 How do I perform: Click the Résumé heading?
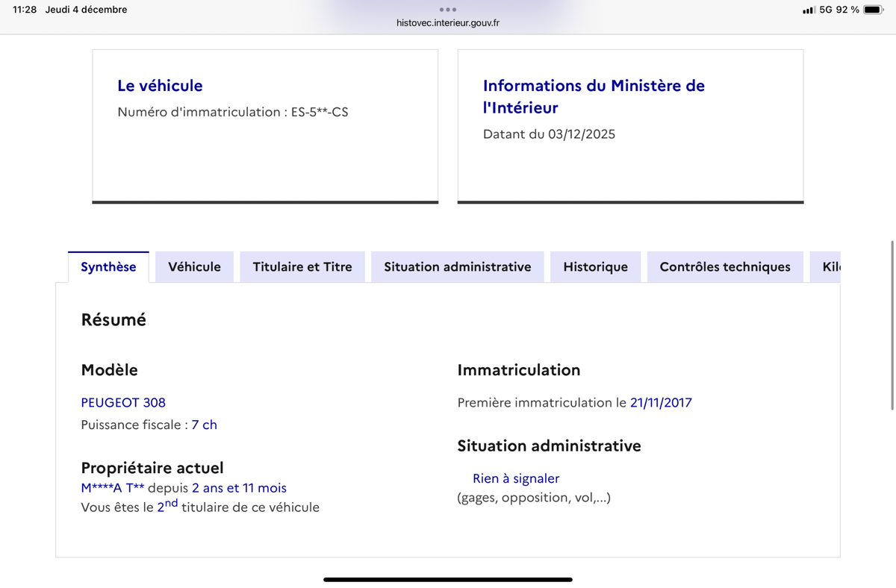point(113,320)
